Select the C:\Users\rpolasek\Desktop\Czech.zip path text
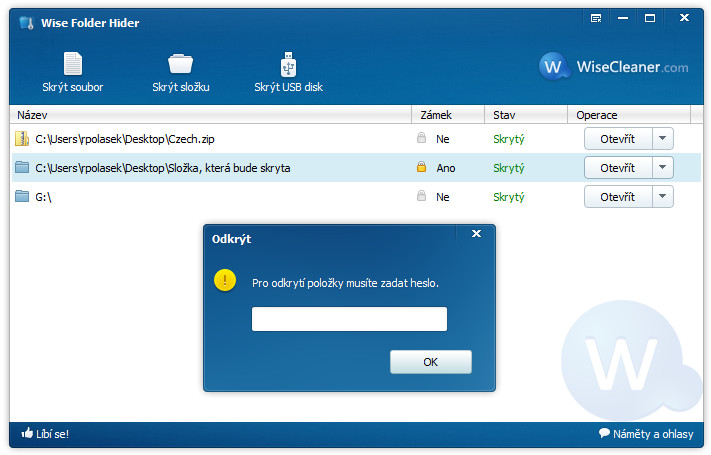This screenshot has width=711, height=455. click(125, 139)
